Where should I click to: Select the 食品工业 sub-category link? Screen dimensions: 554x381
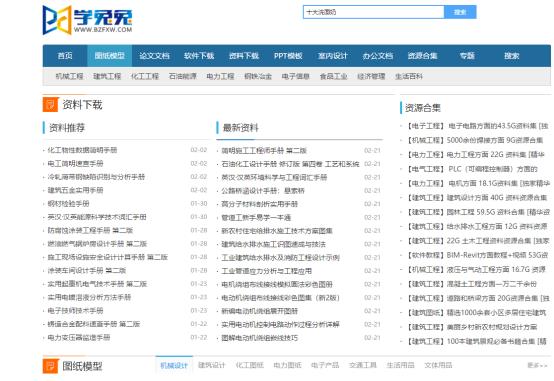click(x=334, y=76)
